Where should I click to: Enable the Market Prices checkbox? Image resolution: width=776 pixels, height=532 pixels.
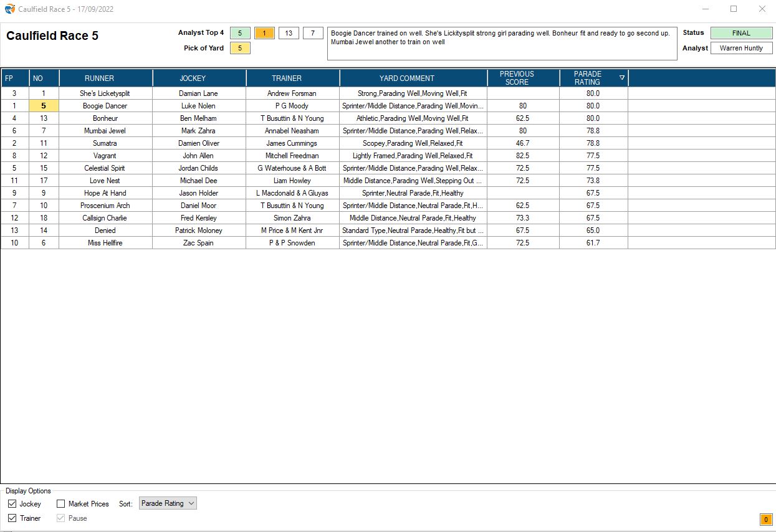[61, 503]
